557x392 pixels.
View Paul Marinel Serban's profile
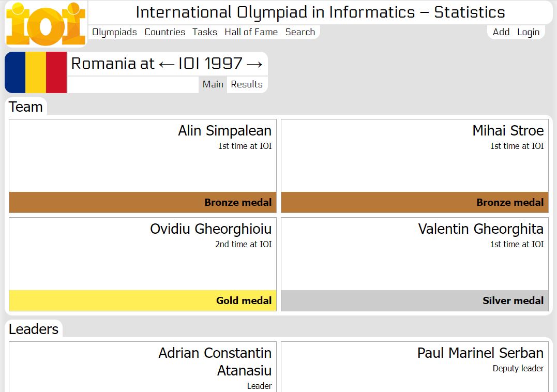pyautogui.click(x=480, y=353)
